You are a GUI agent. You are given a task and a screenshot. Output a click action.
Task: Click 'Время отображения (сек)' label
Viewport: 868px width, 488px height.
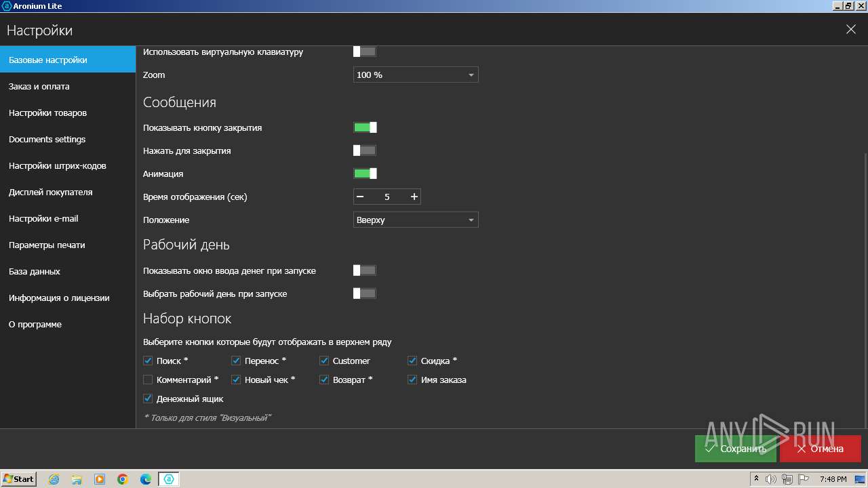(x=195, y=197)
